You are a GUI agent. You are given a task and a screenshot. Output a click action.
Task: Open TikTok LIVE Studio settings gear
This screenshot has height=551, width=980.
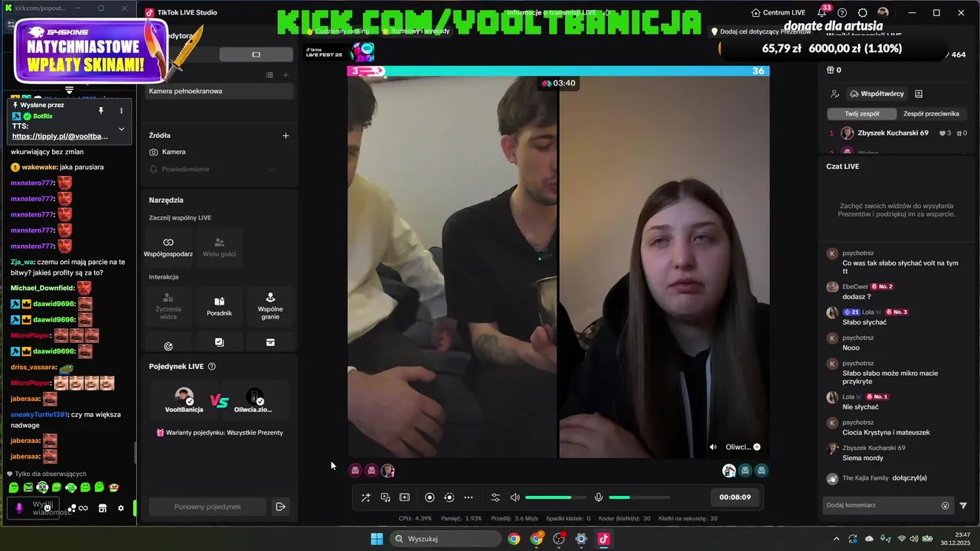coord(863,13)
